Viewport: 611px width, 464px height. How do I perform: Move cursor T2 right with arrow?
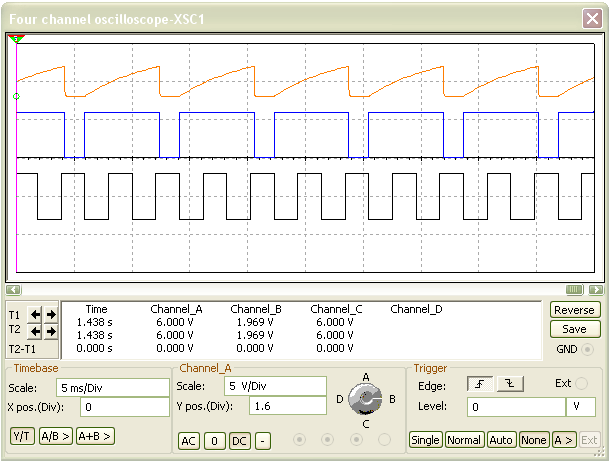click(x=51, y=331)
